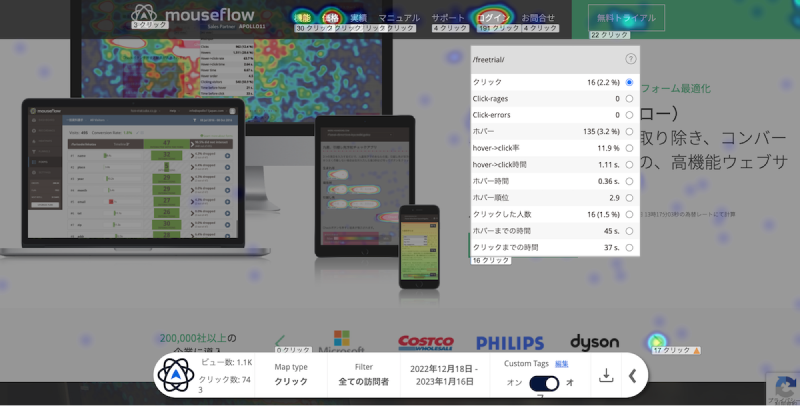Viewport: 800px width, 406px height.
Task: Click the 無料トライアル button
Action: point(627,18)
